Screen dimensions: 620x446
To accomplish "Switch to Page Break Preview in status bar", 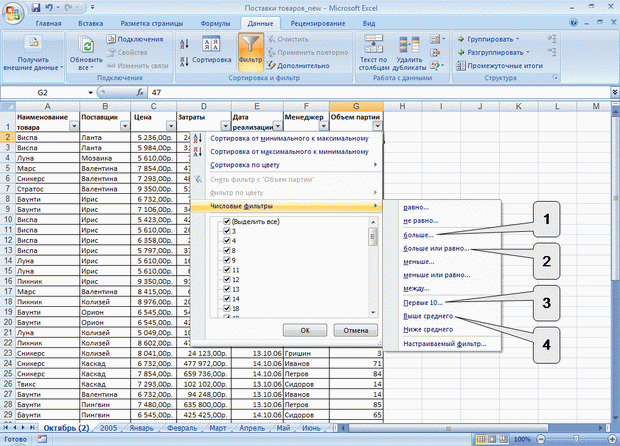I will click(503, 439).
